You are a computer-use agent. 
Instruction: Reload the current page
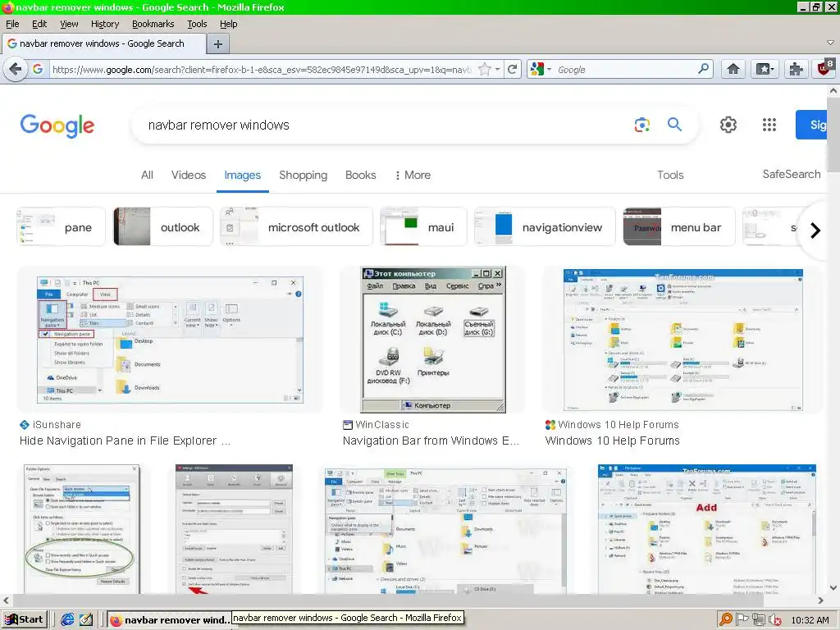(513, 69)
